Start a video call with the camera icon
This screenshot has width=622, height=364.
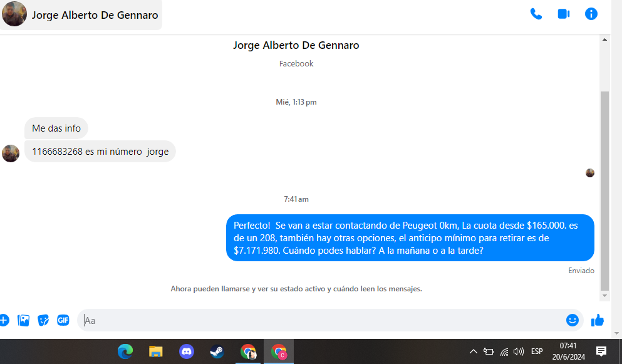(x=564, y=14)
